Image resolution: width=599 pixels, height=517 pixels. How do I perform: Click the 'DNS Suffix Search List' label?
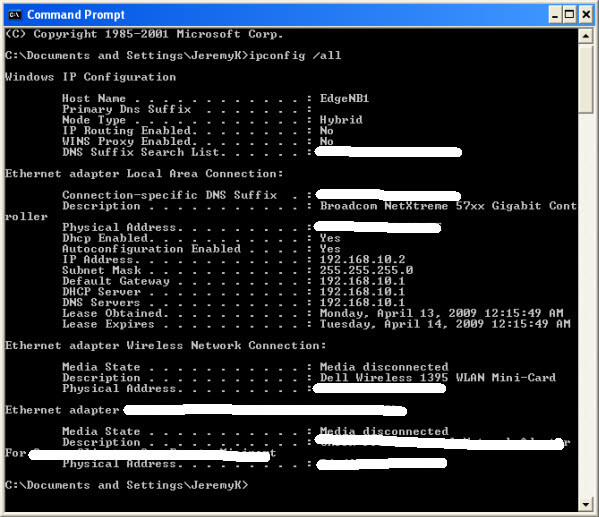141,152
